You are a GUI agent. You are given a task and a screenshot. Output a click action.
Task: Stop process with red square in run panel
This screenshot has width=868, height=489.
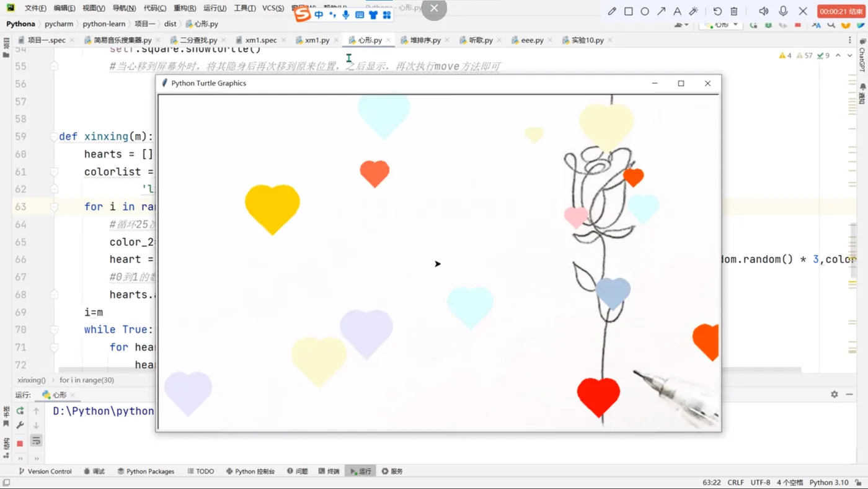[x=20, y=443]
